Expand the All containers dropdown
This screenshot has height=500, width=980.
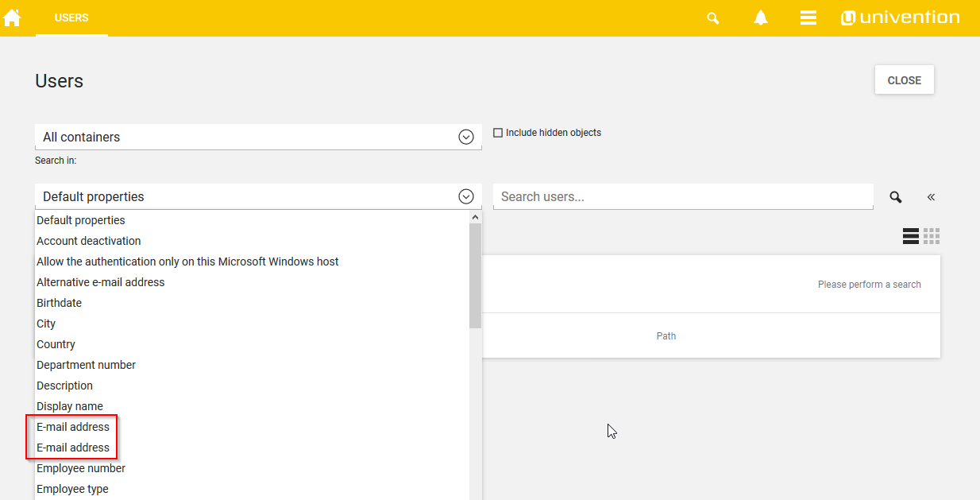pyautogui.click(x=466, y=137)
